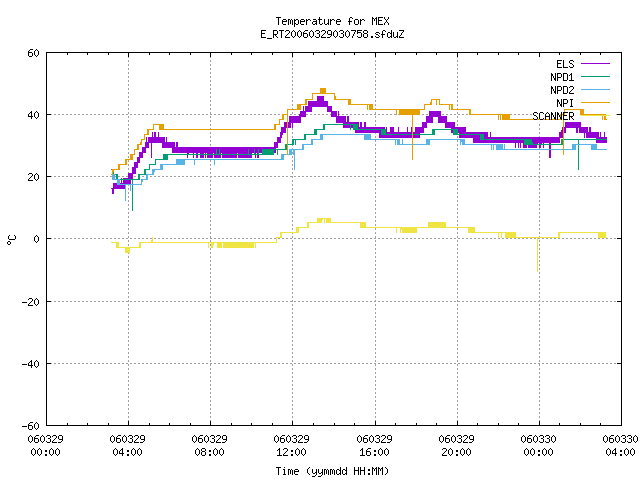Click the y-axis label 40
The height and width of the screenshot is (480, 640).
33,115
